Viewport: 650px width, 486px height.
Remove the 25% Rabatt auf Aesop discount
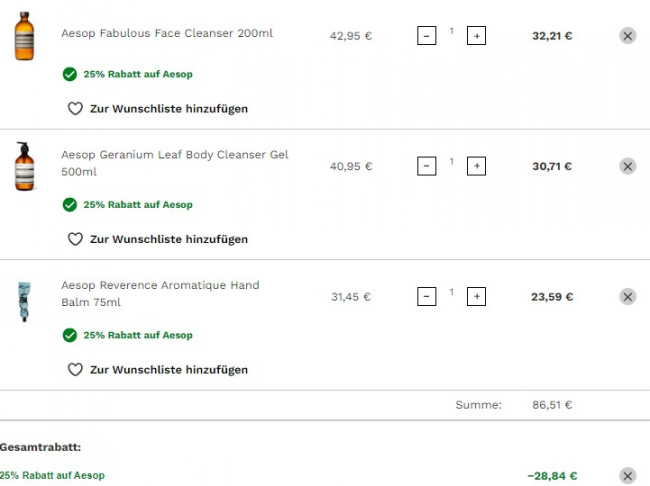pos(628,476)
